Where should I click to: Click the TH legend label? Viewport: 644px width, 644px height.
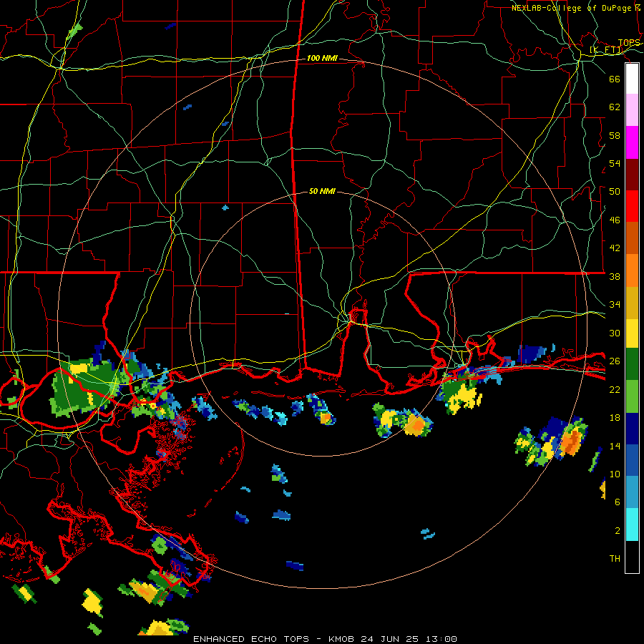click(615, 559)
